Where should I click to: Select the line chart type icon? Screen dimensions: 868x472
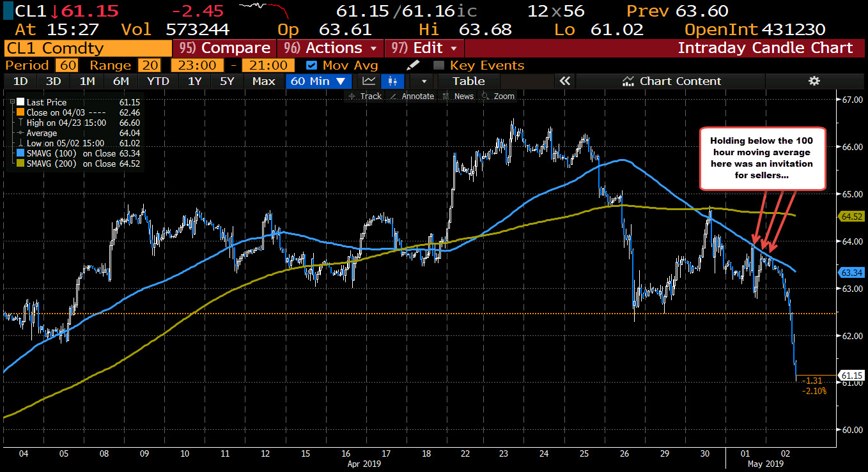[x=369, y=81]
